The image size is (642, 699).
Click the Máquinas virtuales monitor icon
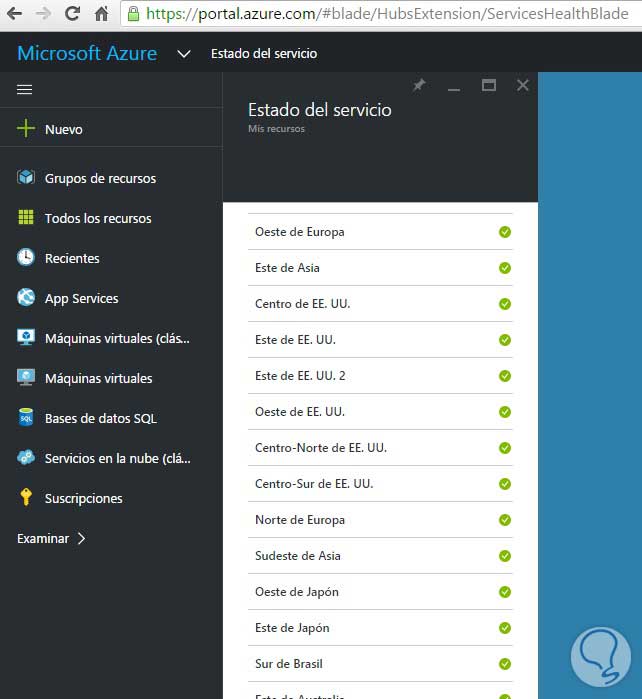26,378
